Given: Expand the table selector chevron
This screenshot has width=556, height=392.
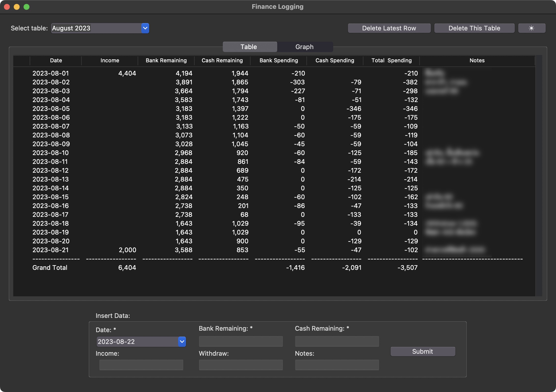Looking at the screenshot, I should point(145,28).
